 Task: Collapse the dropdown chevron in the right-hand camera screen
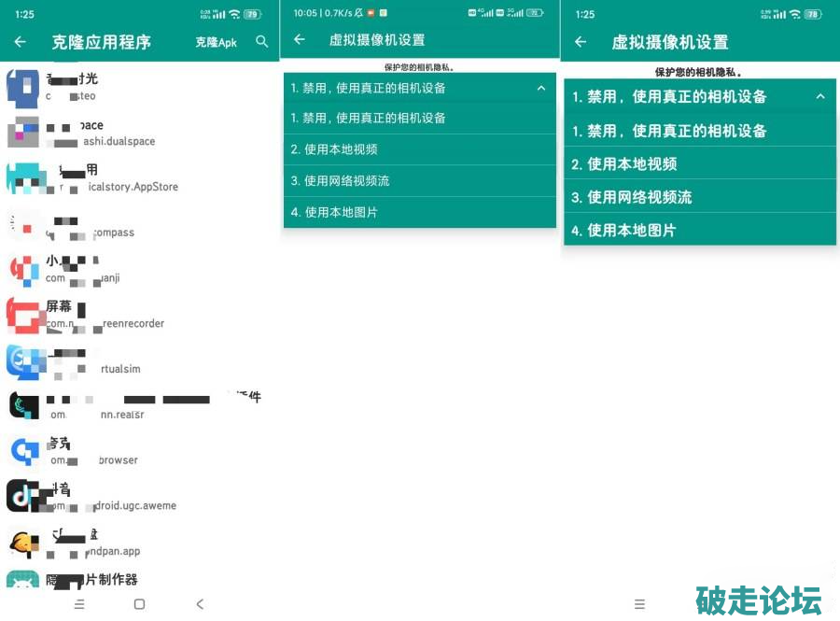click(x=820, y=96)
